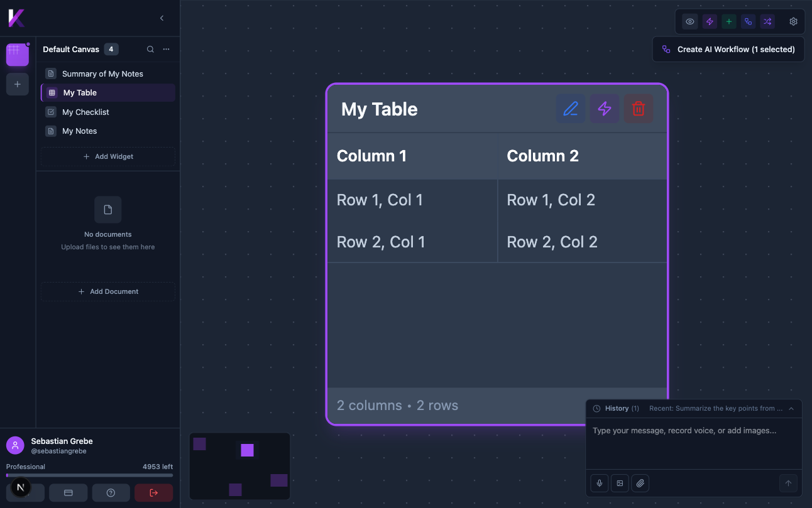
Task: Click the green plus icon in top toolbar
Action: [728, 21]
